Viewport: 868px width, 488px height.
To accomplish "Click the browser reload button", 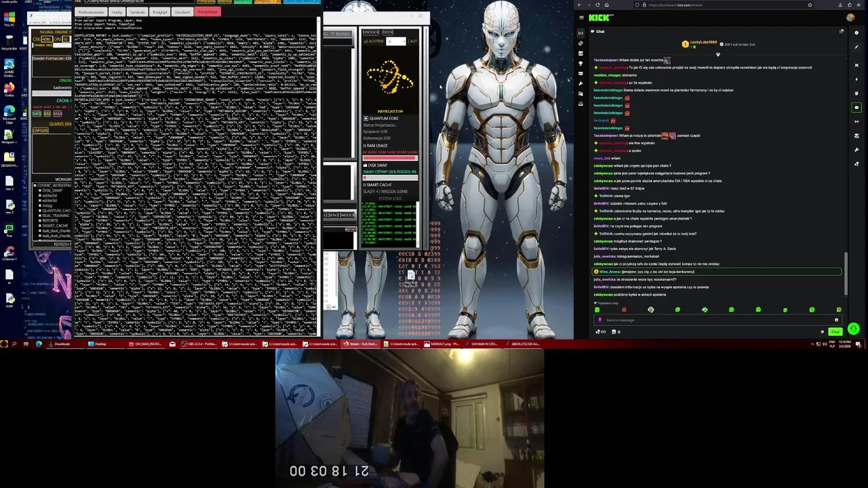I will [597, 5].
